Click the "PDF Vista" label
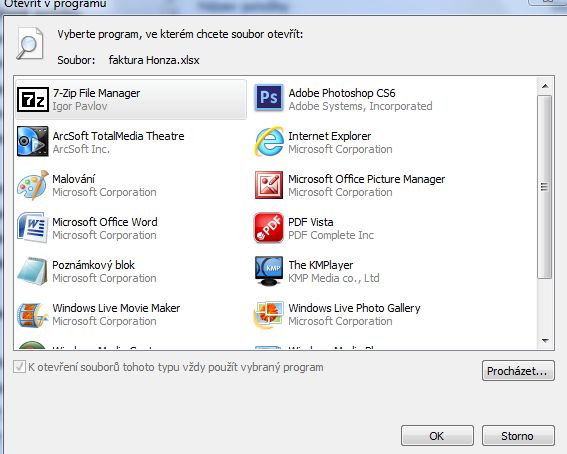The height and width of the screenshot is (454, 567). pos(311,222)
